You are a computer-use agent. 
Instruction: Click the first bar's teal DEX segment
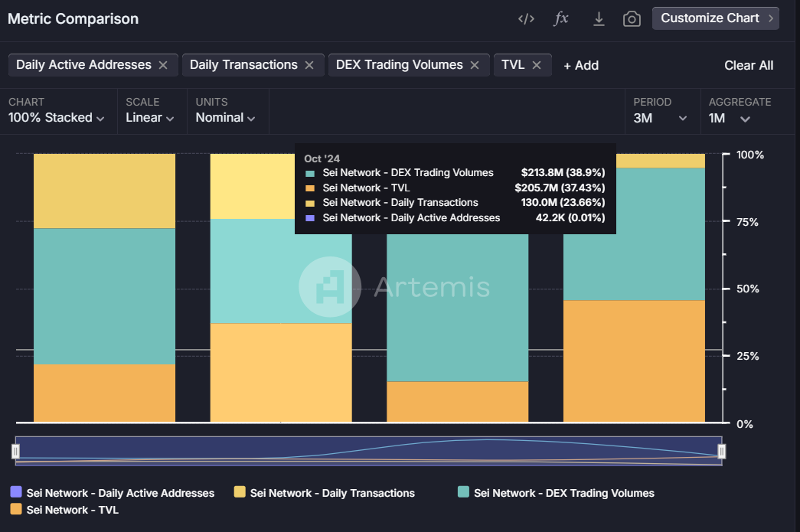click(105, 296)
